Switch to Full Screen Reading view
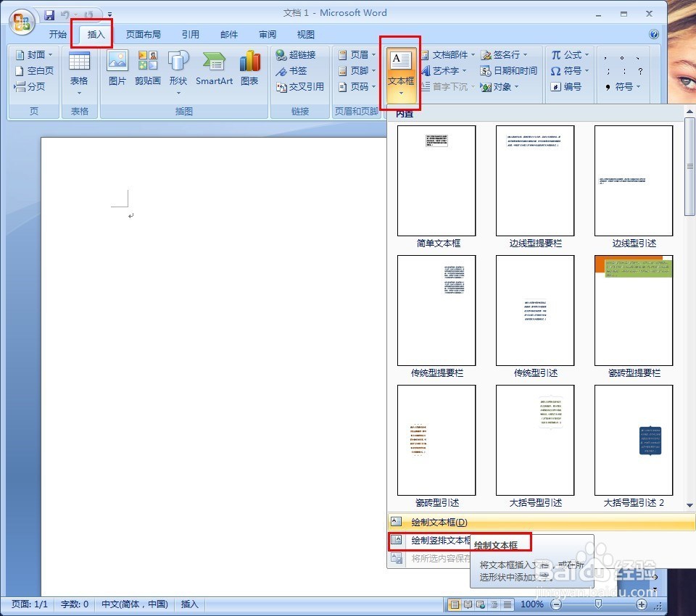Image resolution: width=696 pixels, height=616 pixels. pyautogui.click(x=468, y=604)
